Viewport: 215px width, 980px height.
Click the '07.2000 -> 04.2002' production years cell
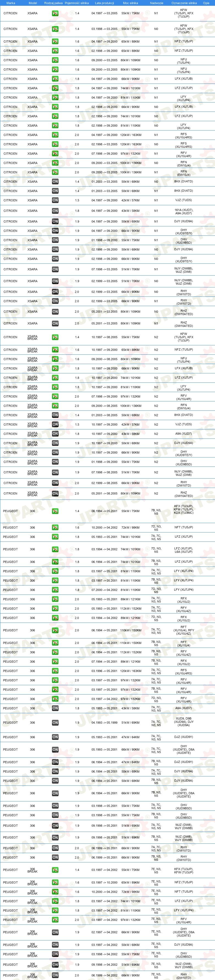104,590
